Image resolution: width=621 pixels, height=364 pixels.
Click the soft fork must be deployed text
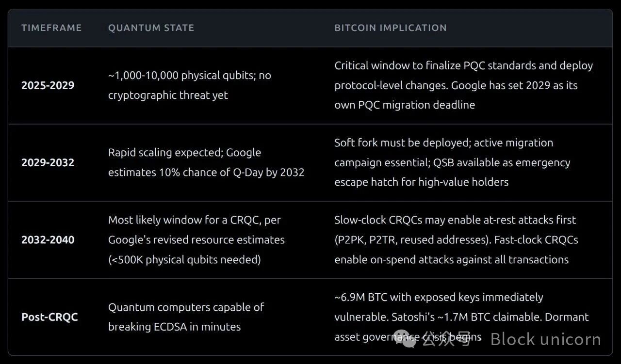point(403,143)
